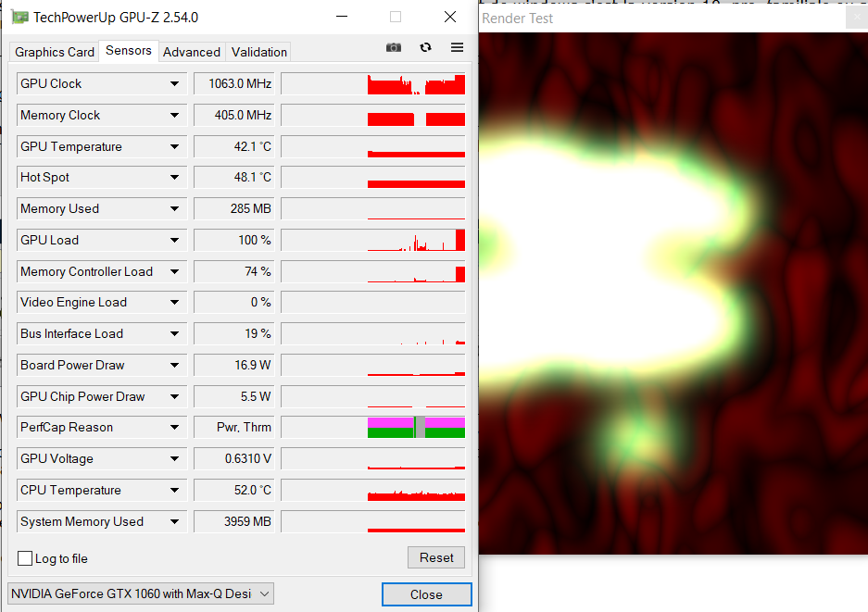Expand the Bus Interface Load dropdown
This screenshot has width=868, height=612.
(174, 333)
